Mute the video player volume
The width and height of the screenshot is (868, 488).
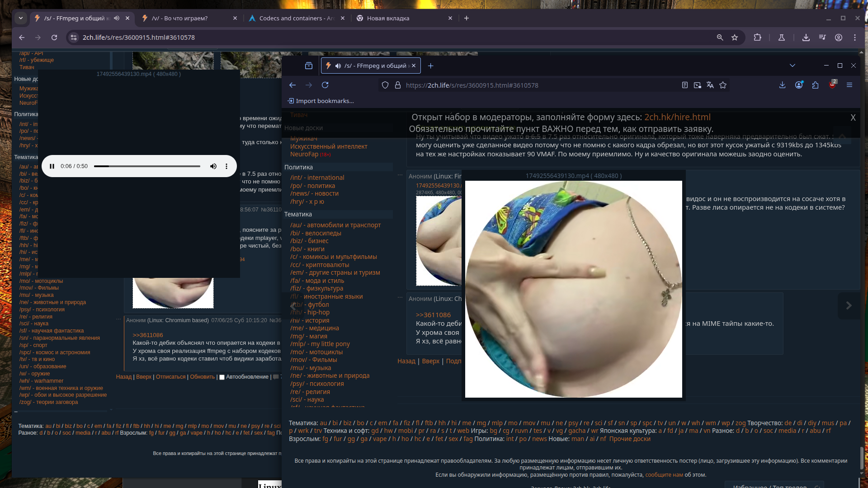point(213,166)
